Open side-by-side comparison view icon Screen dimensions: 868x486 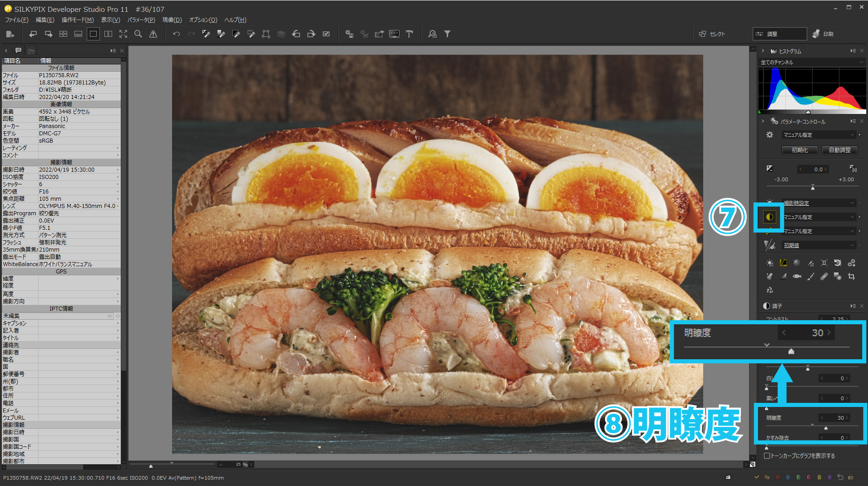pos(108,34)
